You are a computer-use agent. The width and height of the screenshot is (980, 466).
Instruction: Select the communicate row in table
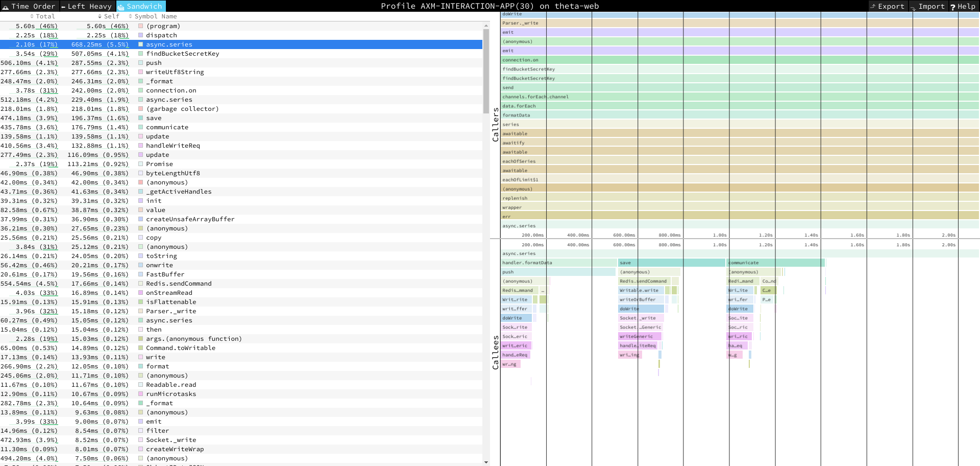pyautogui.click(x=241, y=127)
